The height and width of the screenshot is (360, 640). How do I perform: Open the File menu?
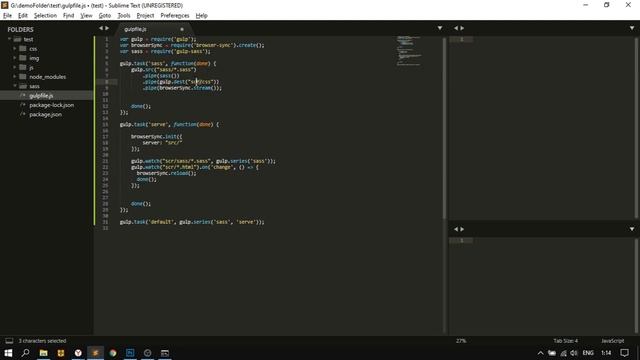click(x=7, y=16)
